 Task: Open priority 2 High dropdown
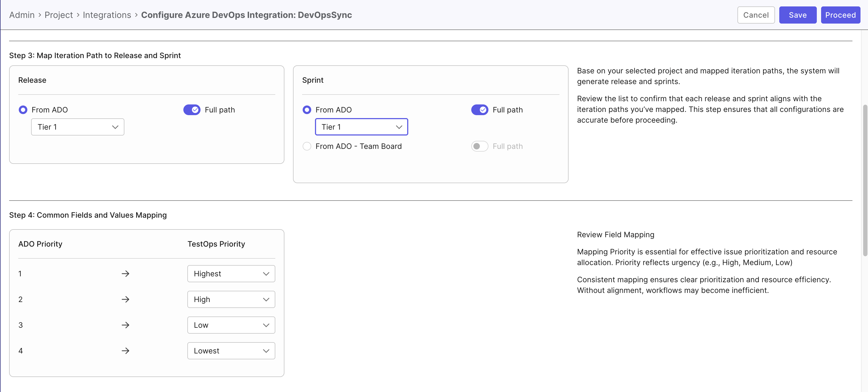(x=231, y=299)
